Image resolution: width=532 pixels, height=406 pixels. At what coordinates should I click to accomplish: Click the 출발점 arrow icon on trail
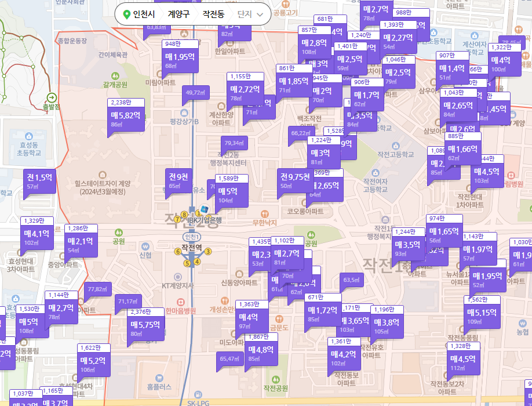click(52, 98)
